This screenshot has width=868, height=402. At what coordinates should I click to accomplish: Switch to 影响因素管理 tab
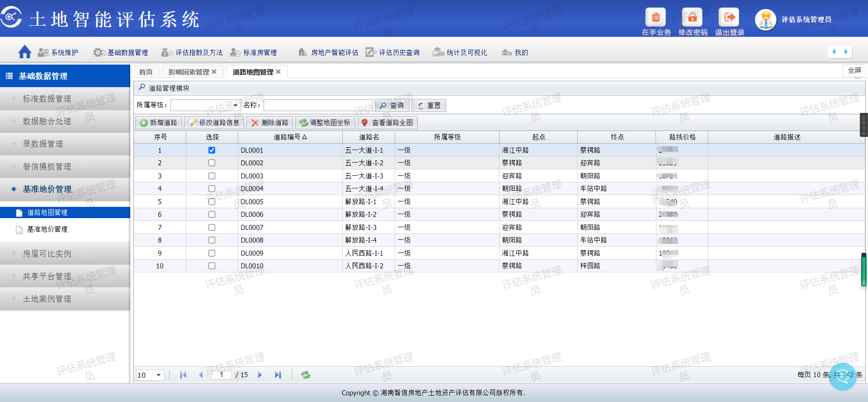[x=189, y=72]
